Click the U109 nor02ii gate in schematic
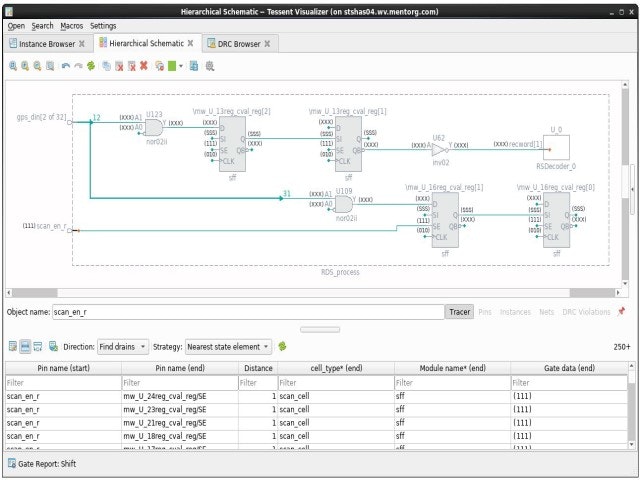Viewport: 640px width, 480px height. [x=344, y=204]
